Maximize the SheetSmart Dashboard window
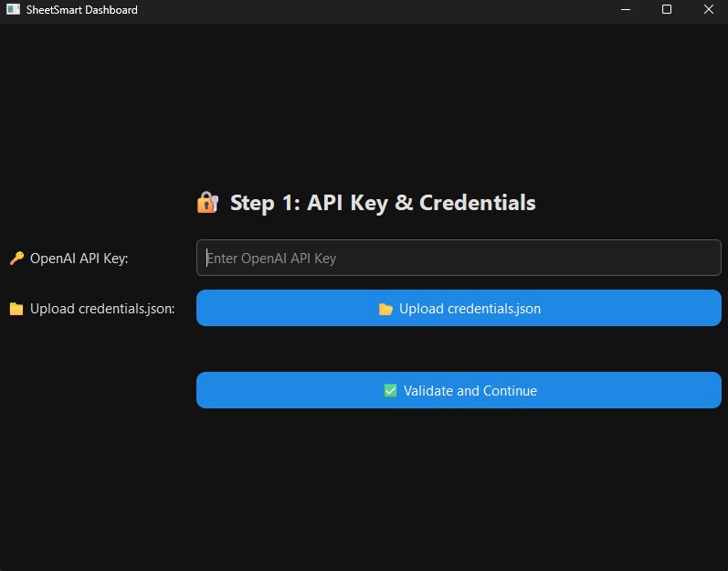728x571 pixels. (667, 9)
